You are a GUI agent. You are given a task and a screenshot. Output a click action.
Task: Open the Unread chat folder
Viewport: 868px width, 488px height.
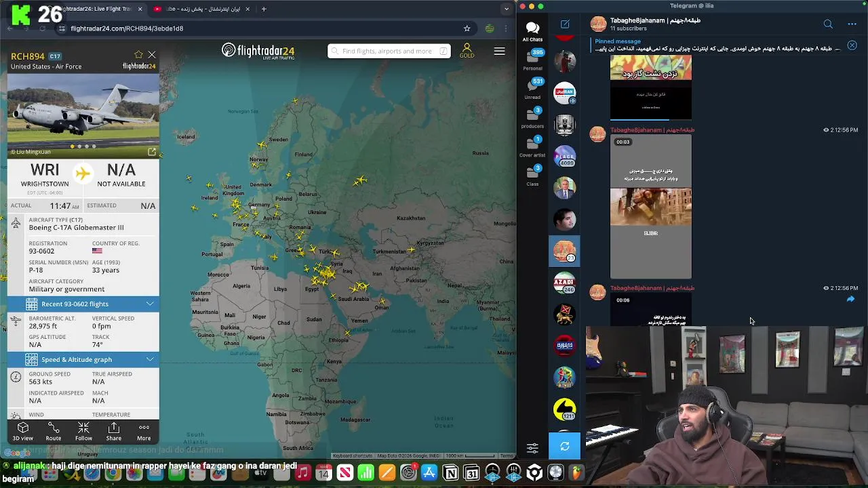[532, 89]
